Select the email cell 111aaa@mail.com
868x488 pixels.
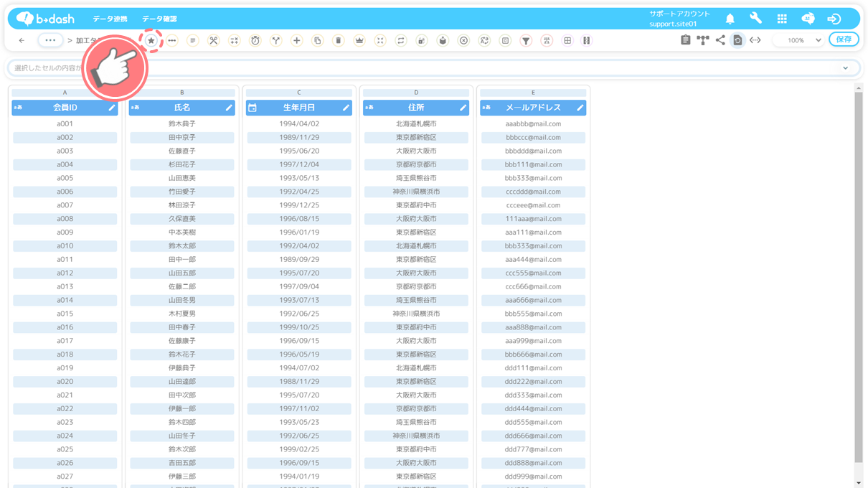click(x=533, y=219)
